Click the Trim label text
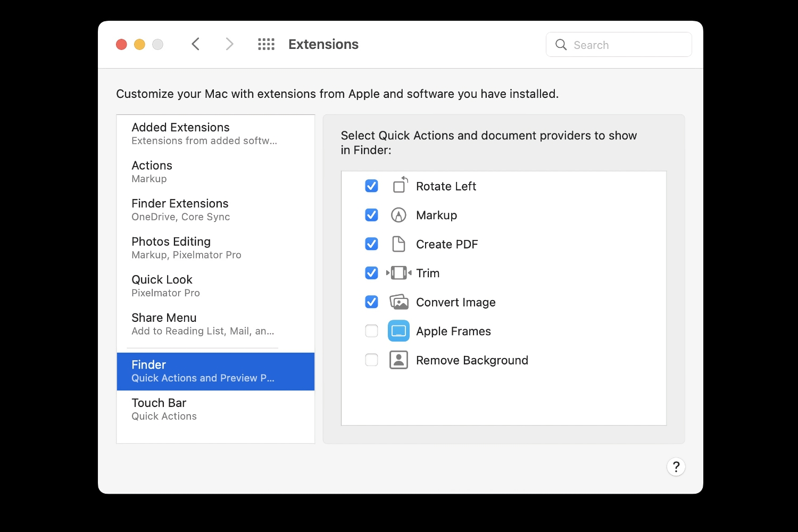 pyautogui.click(x=428, y=273)
